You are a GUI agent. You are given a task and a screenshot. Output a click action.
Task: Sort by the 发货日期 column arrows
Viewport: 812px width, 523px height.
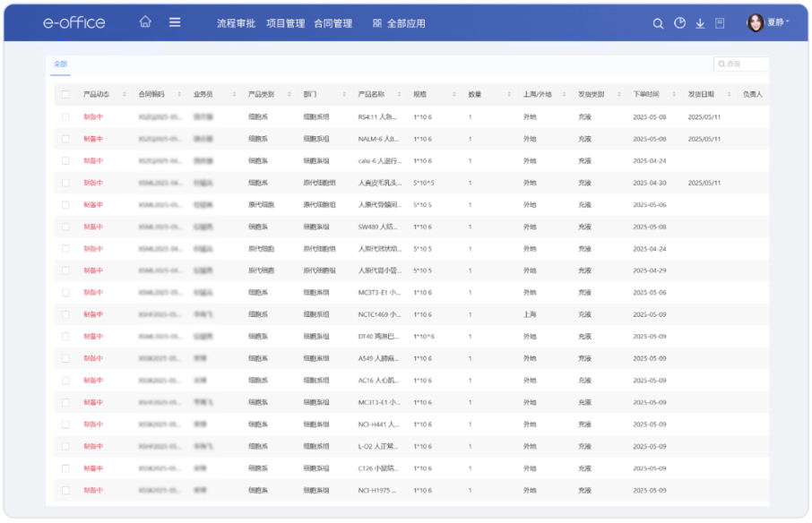(x=729, y=94)
